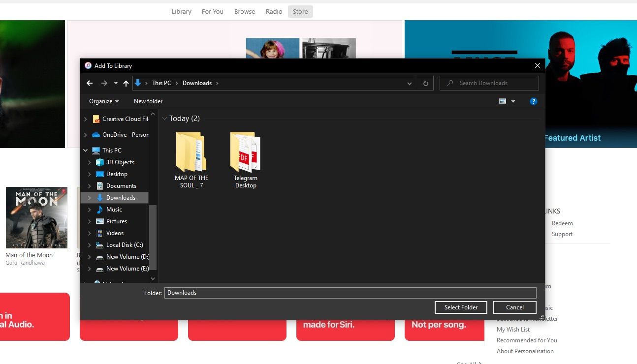Open the address bar history dropdown
Viewport: 637px width, 364px height.
(x=409, y=83)
